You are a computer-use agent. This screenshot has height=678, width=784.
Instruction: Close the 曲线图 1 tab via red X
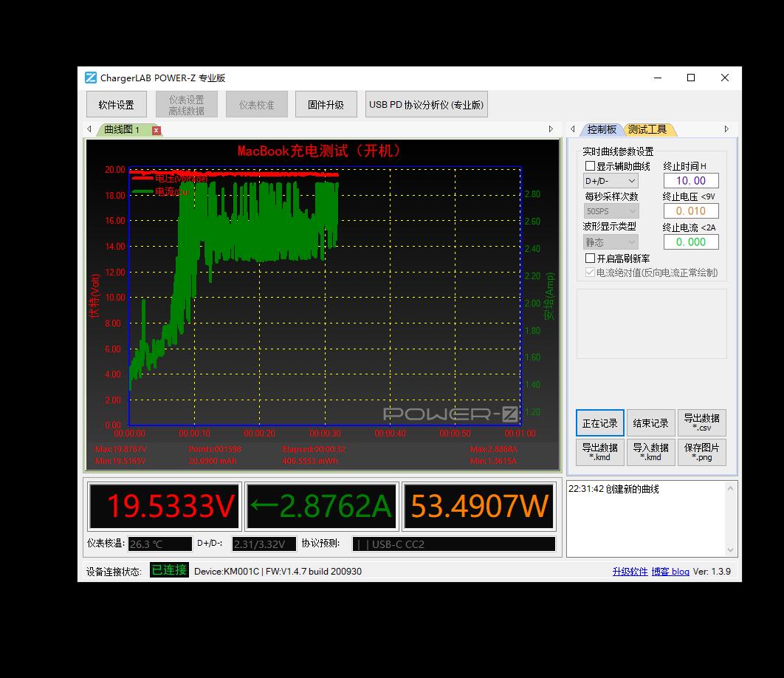[157, 130]
